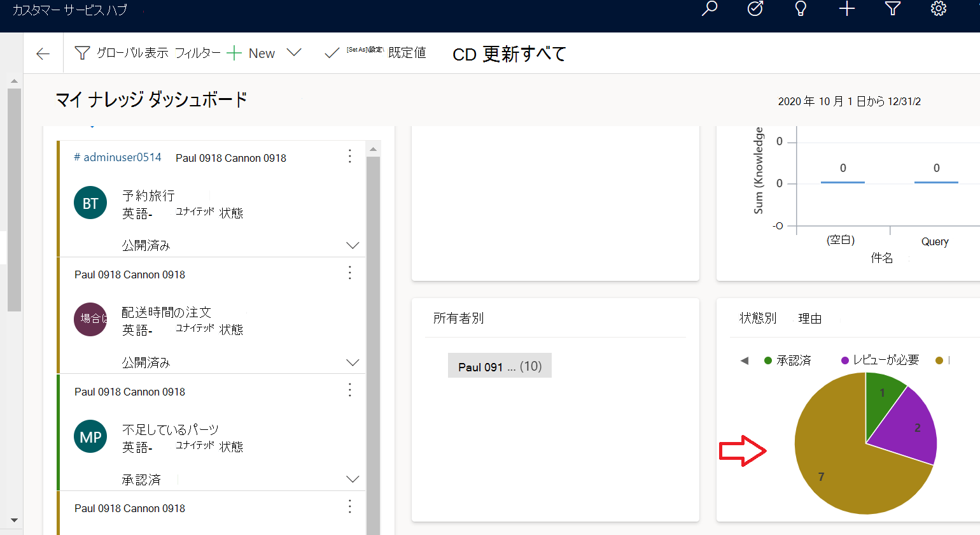Click the マイ ナレッジ ダッシュボード title
This screenshot has width=980, height=535.
(x=151, y=100)
